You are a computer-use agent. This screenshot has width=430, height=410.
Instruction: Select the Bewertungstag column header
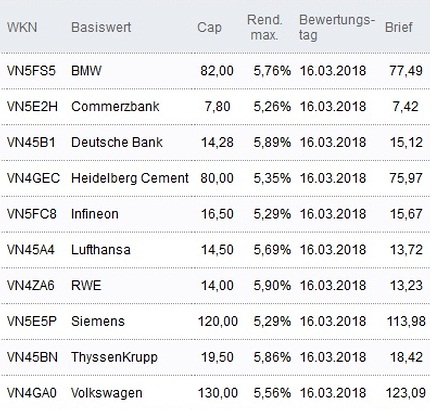337,27
